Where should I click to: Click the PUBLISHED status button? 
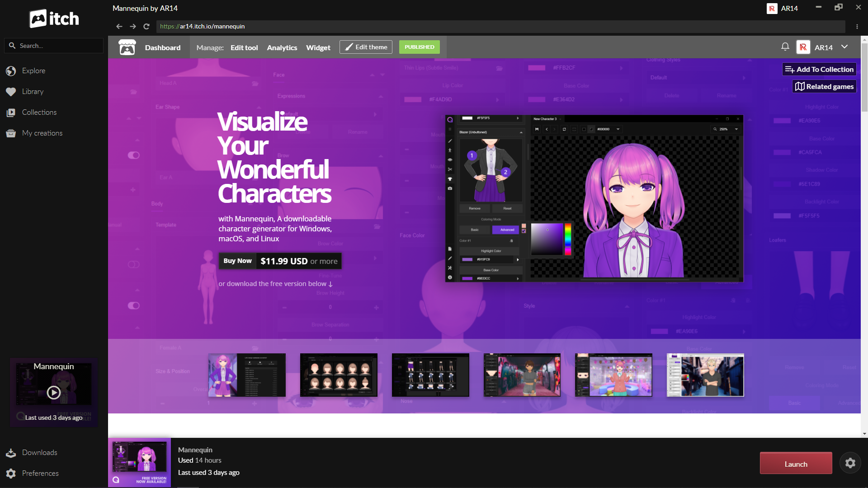[420, 47]
